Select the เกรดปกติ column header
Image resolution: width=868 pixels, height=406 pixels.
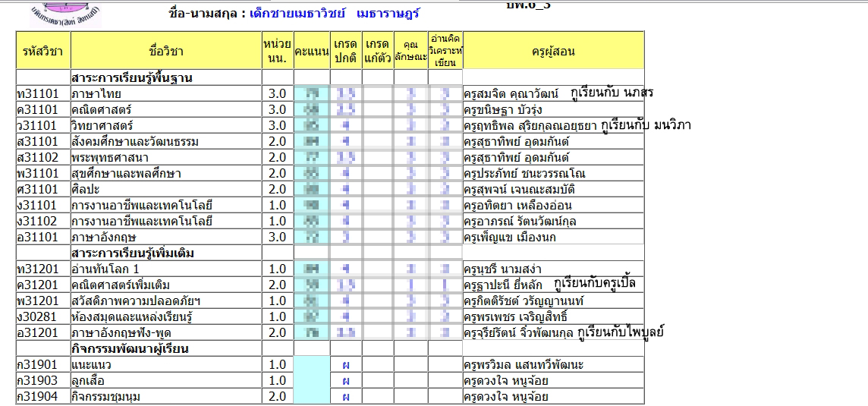pyautogui.click(x=346, y=50)
